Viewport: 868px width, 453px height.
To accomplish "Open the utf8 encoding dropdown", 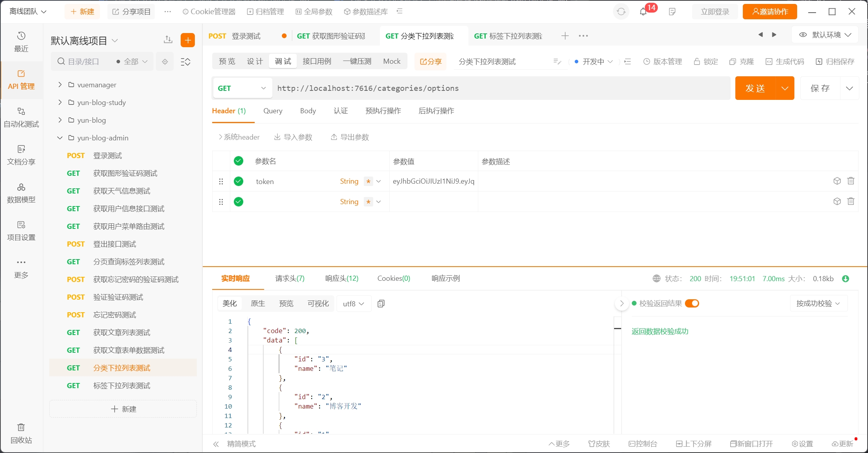I will click(x=353, y=304).
